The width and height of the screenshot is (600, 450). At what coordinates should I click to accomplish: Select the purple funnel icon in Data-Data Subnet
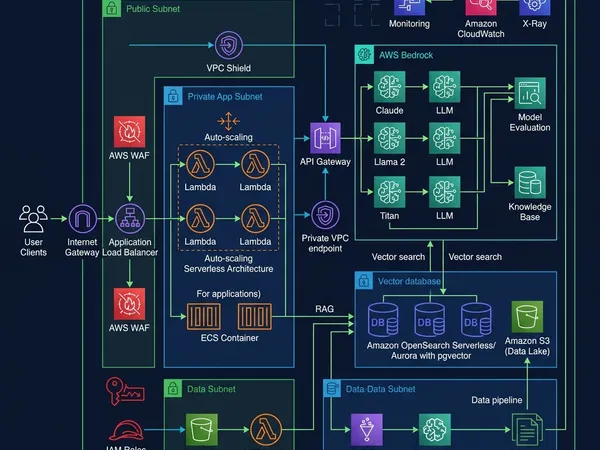point(367,429)
